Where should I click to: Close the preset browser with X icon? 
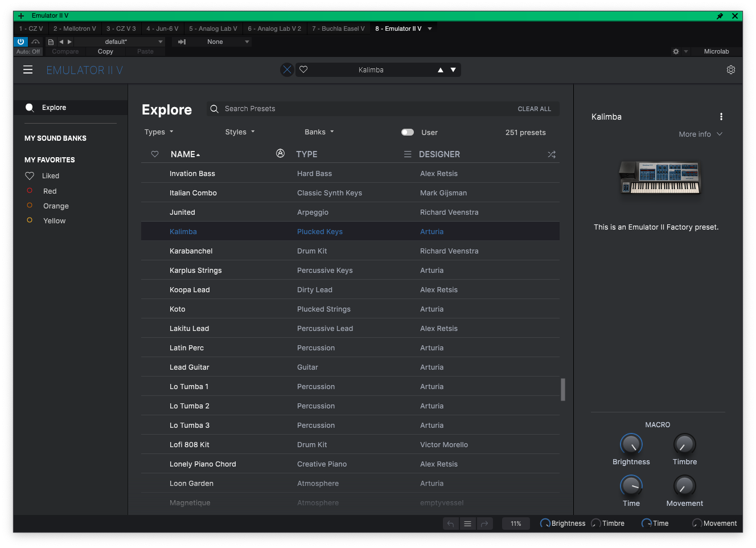point(287,69)
